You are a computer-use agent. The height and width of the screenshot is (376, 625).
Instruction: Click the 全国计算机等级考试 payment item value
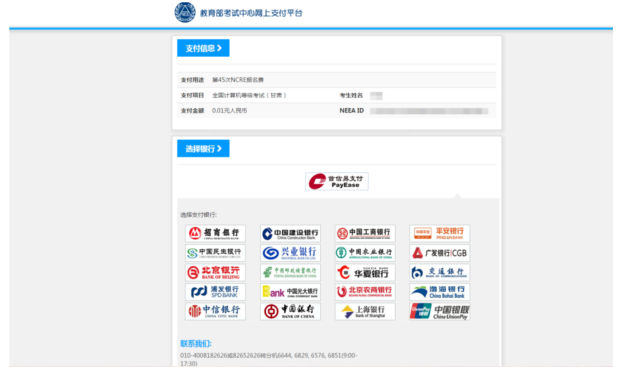249,95
